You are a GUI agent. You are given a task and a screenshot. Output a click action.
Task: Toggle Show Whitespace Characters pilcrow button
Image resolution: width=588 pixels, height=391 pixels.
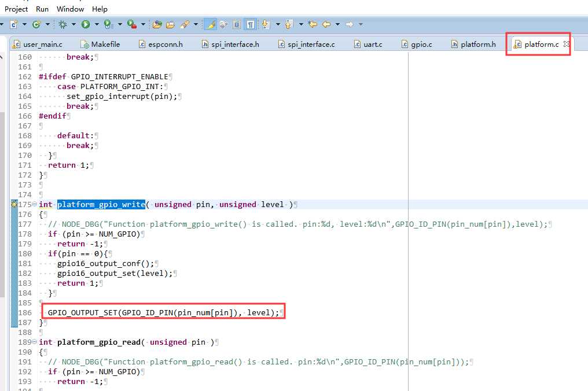[x=250, y=24]
